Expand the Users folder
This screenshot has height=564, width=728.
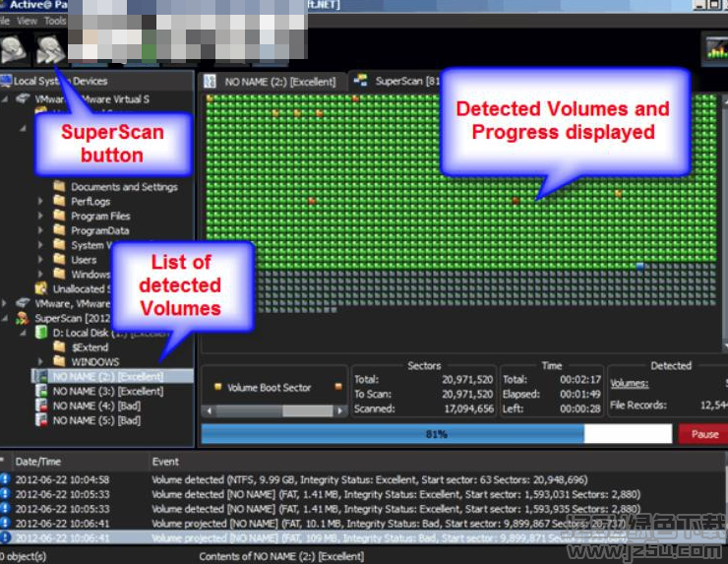tap(40, 259)
